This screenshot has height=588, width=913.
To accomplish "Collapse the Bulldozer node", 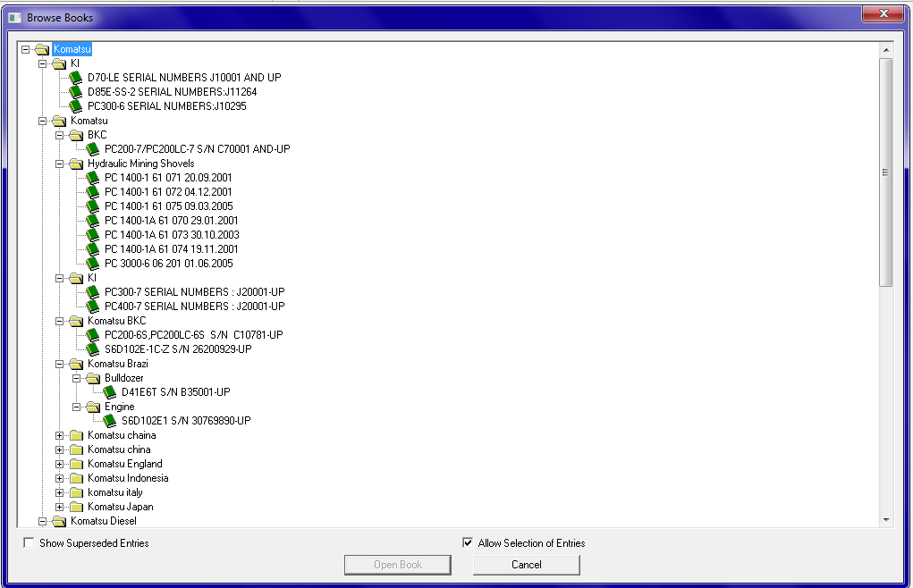I will [76, 378].
